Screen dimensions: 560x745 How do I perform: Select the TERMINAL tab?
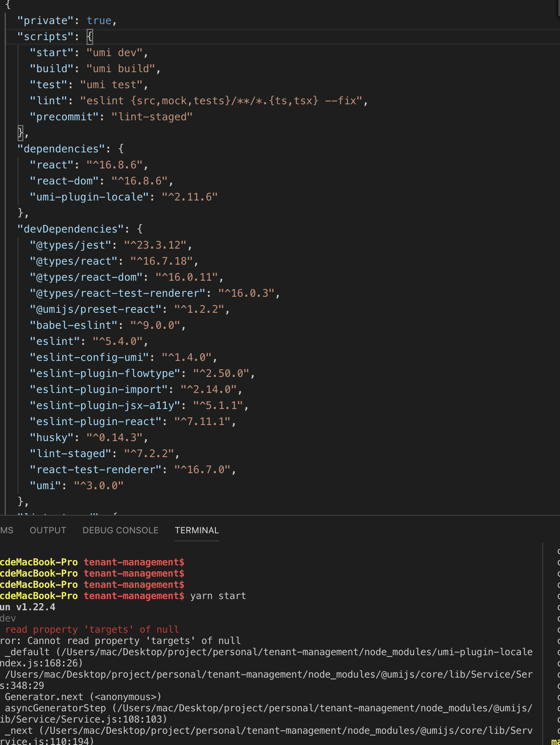(x=197, y=530)
